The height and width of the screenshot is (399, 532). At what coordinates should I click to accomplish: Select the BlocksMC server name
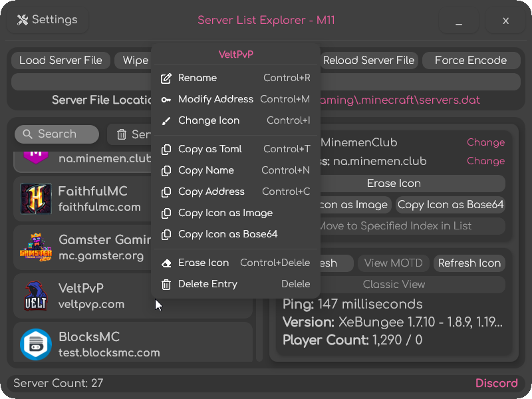(89, 337)
